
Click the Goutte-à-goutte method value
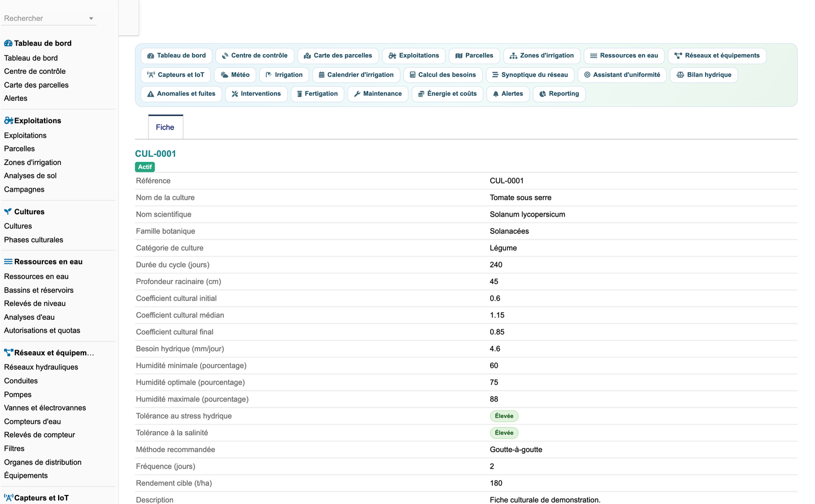pyautogui.click(x=516, y=450)
